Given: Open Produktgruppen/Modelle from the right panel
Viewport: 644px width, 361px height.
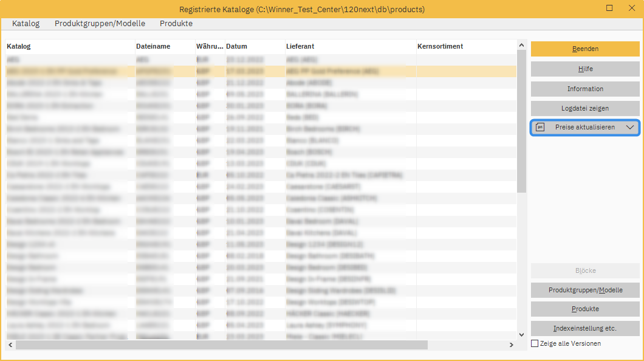Looking at the screenshot, I should coord(584,290).
